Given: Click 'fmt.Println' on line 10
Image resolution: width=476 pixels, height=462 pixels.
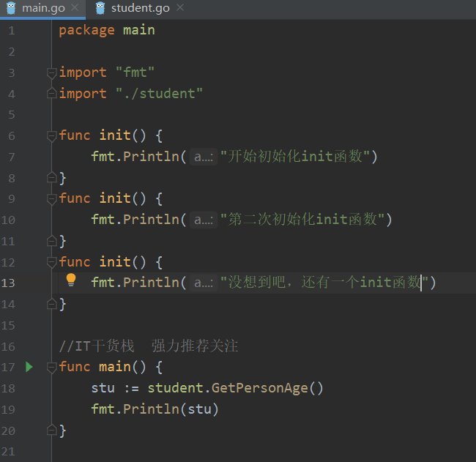Looking at the screenshot, I should (135, 220).
